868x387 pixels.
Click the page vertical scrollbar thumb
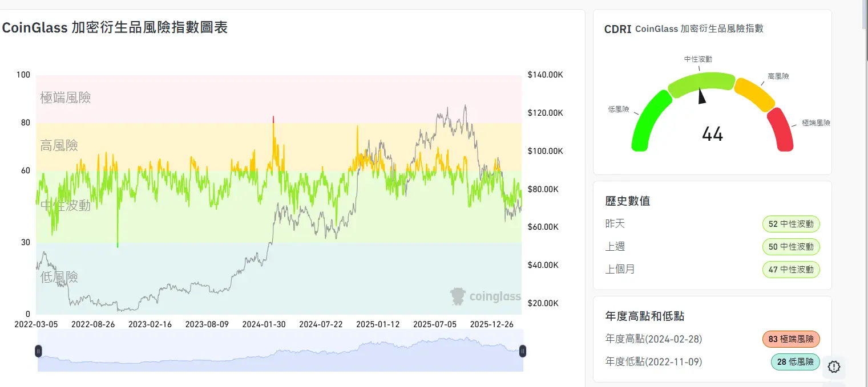tap(865, 14)
